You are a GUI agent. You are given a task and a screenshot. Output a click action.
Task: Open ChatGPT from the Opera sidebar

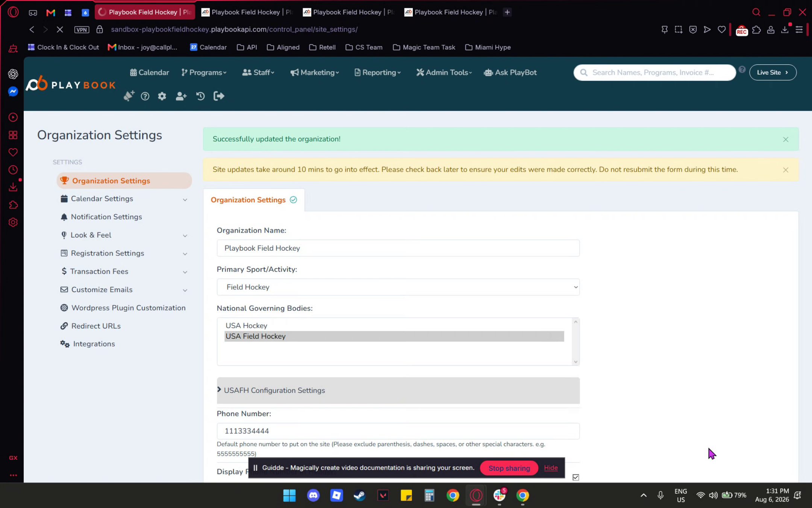click(x=13, y=74)
